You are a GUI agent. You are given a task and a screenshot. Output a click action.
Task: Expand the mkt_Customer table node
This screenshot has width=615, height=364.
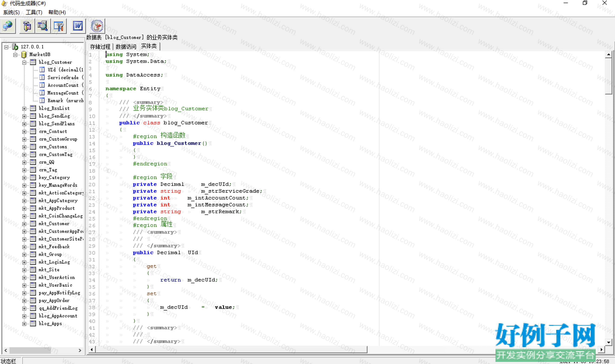coord(24,224)
